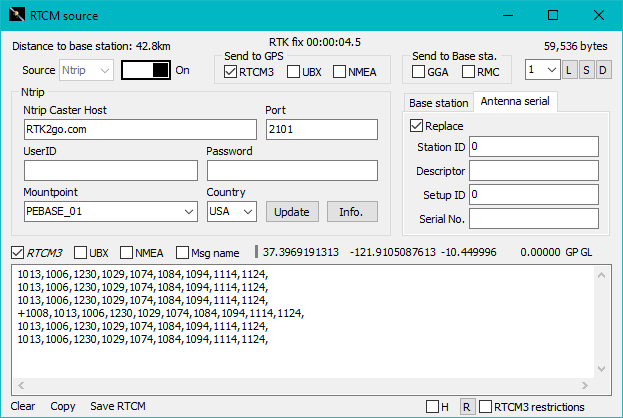
Task: Enable the RTCM3 checkbox under Send to GPS
Action: click(x=230, y=72)
